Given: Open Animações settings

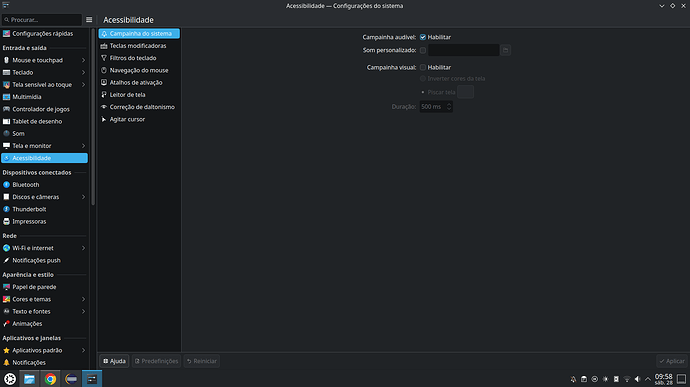Looking at the screenshot, I should click(44, 324).
